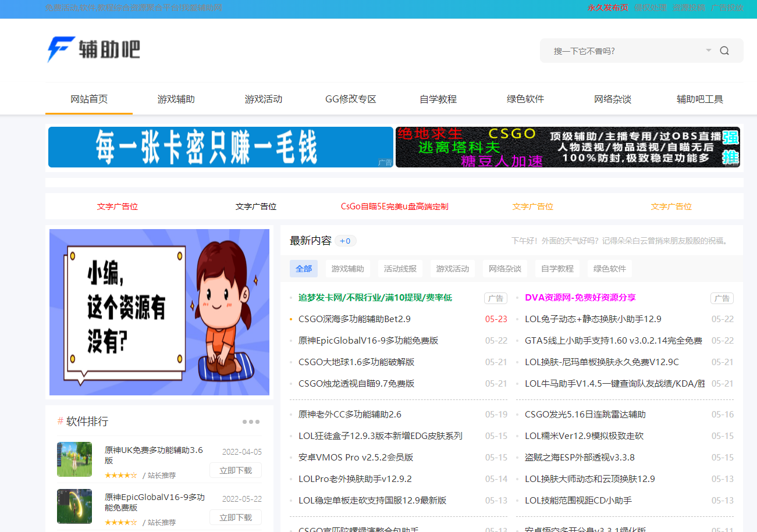Select the 网络杂谈 filter tab in 最新内容
Viewport: 757px width, 532px height.
coord(505,269)
